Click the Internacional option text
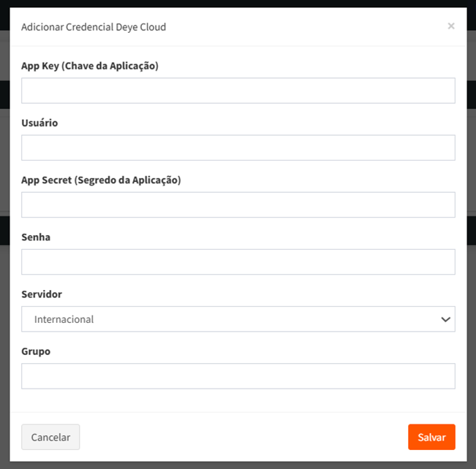The width and height of the screenshot is (476, 469). point(64,319)
